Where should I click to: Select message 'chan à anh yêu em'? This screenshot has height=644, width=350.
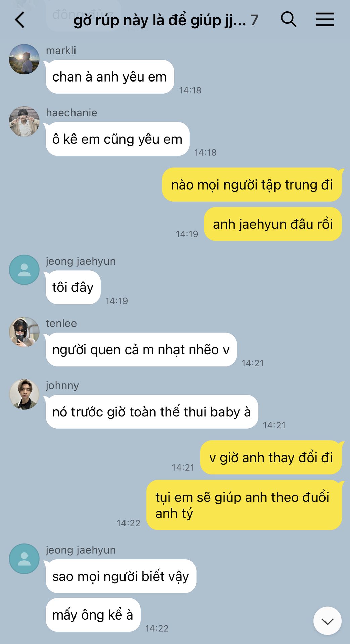pos(110,77)
